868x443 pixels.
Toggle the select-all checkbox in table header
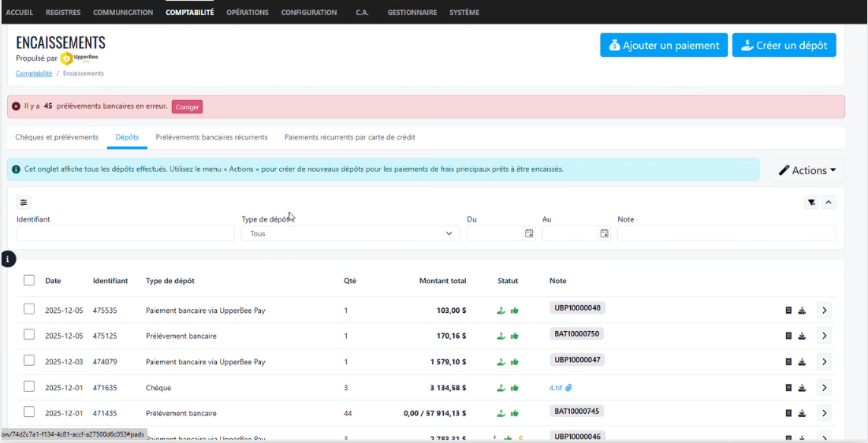[x=29, y=281]
